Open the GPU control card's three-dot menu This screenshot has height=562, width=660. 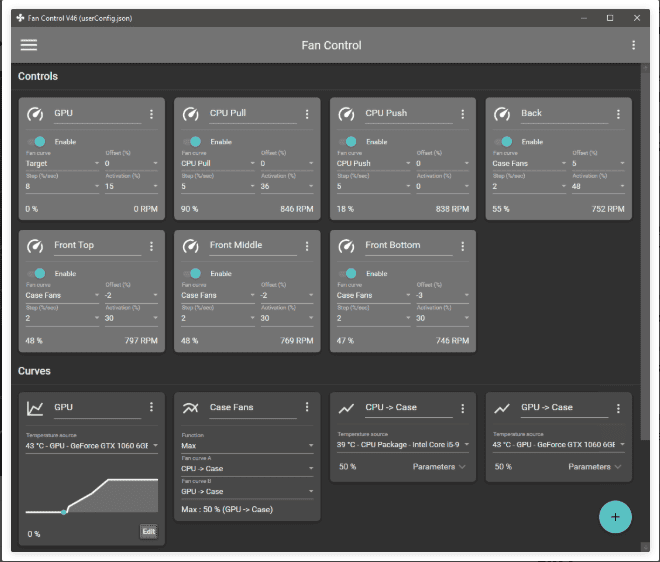click(152, 114)
